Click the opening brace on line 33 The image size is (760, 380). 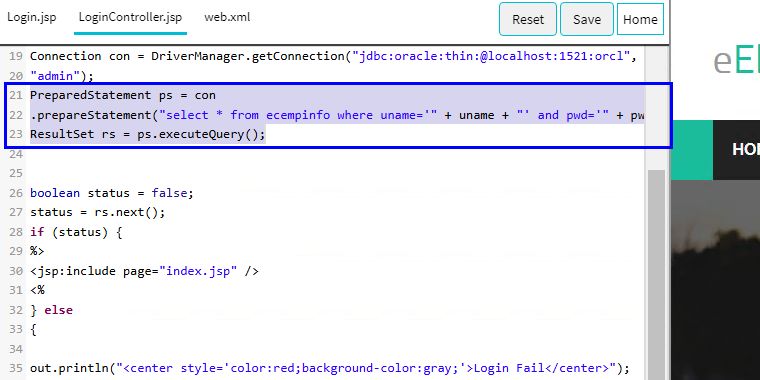33,330
